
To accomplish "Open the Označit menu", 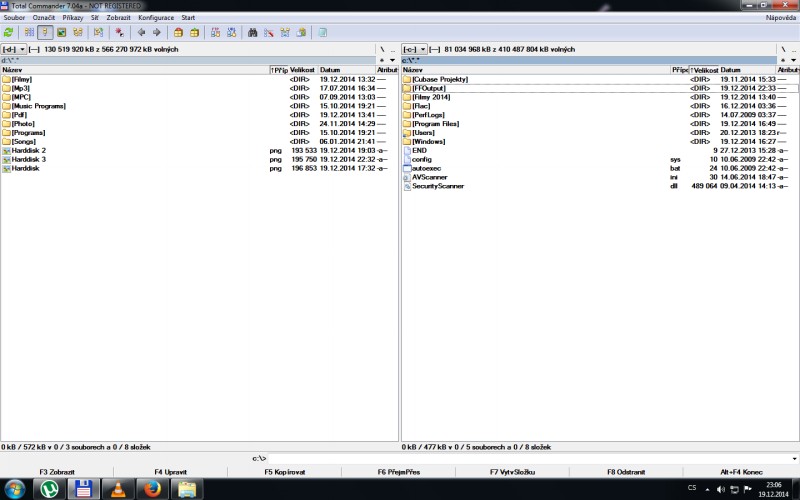I will (43, 17).
